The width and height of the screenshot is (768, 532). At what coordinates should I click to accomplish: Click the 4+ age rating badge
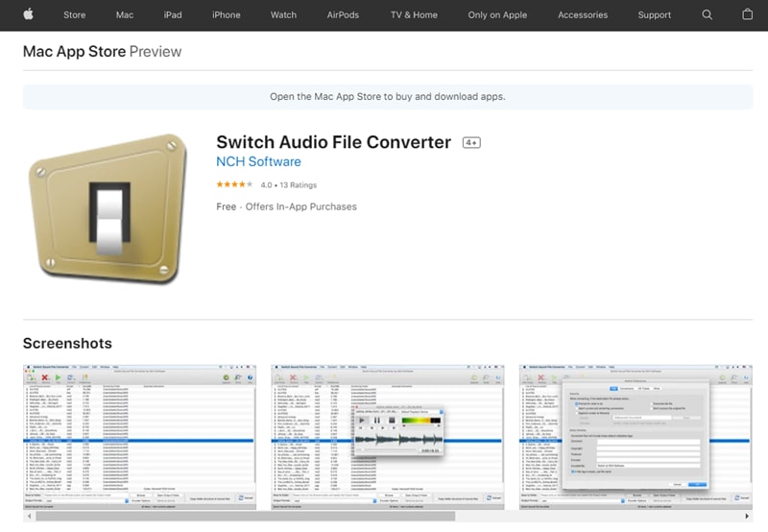coord(471,142)
